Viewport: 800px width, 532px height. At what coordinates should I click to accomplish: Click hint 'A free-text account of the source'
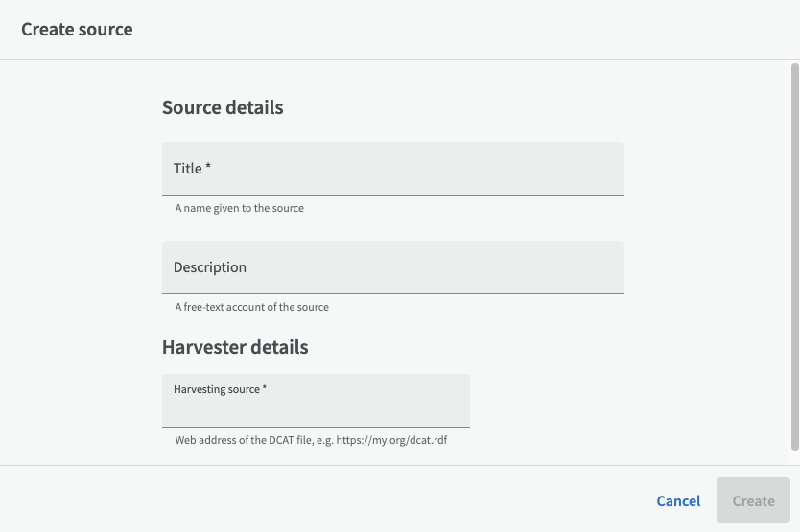pos(251,308)
